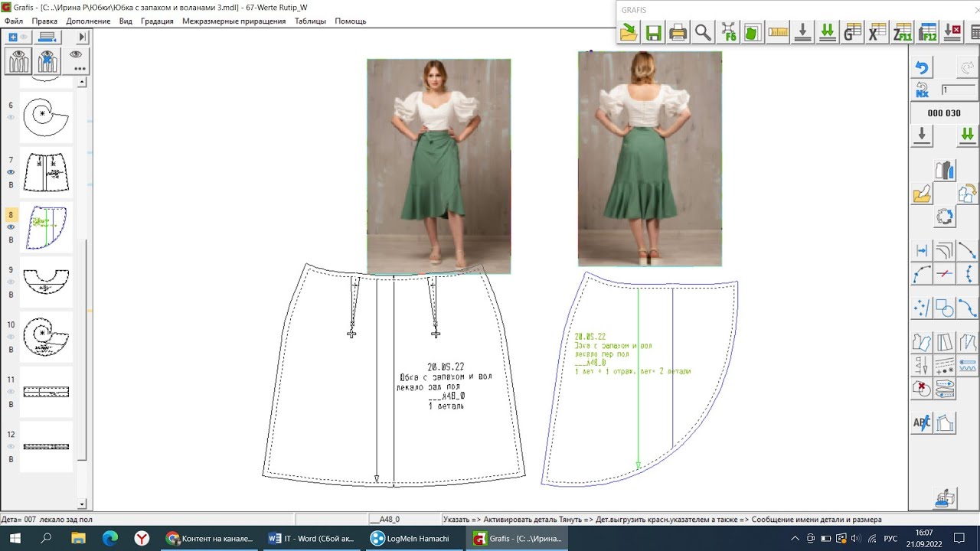The height and width of the screenshot is (551, 980).
Task: Click parts list scroll down arrow
Action: click(x=82, y=504)
